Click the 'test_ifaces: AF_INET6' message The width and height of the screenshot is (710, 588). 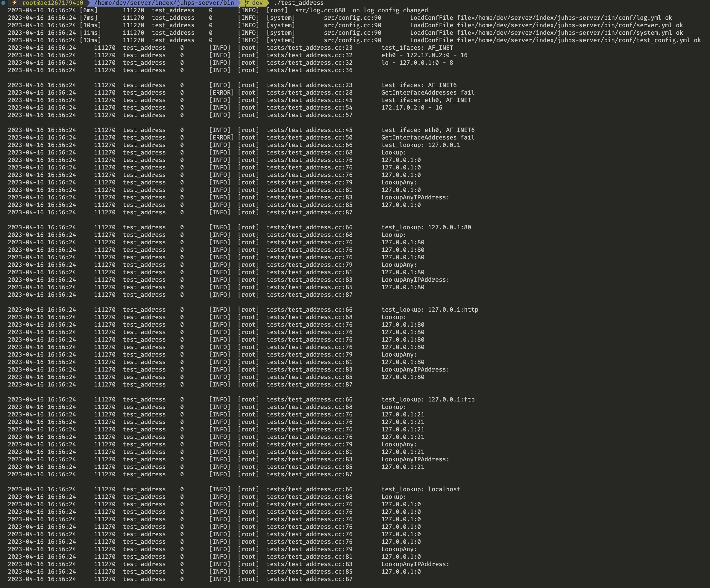(x=419, y=85)
